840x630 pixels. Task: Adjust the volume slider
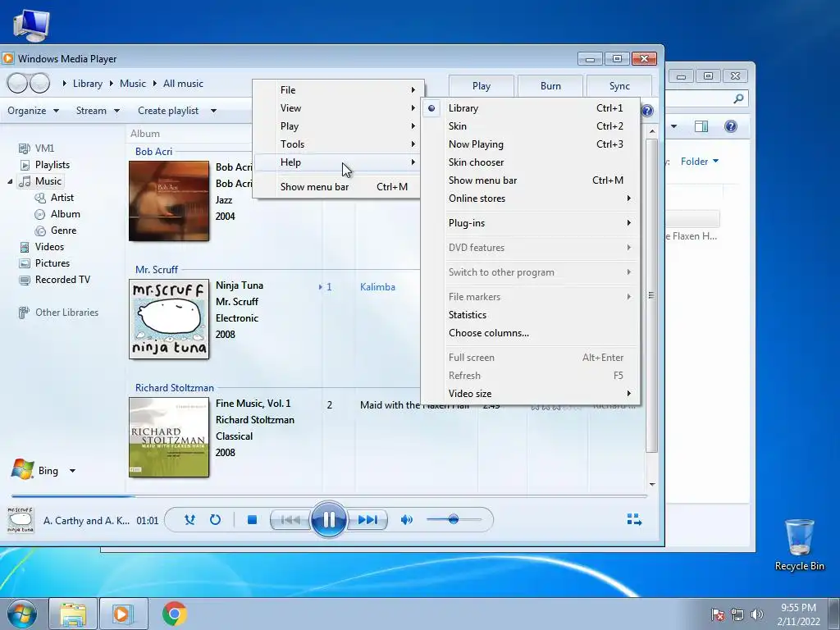click(454, 519)
